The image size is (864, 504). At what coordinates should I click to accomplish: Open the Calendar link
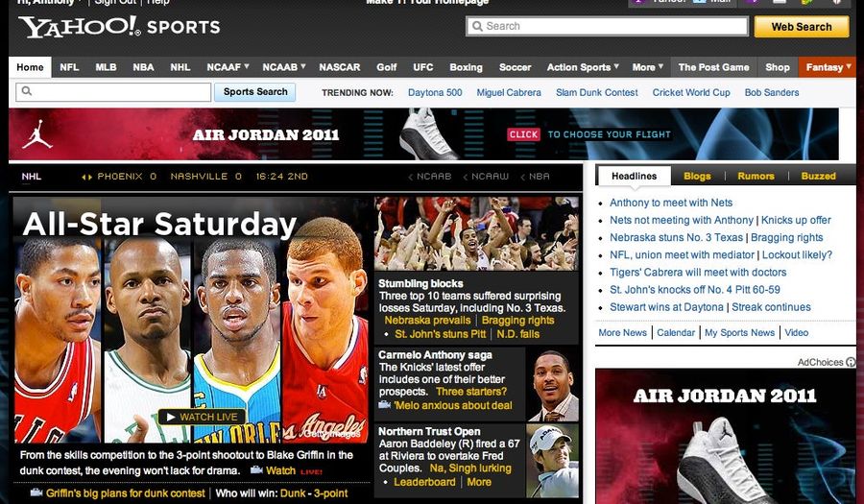(676, 333)
